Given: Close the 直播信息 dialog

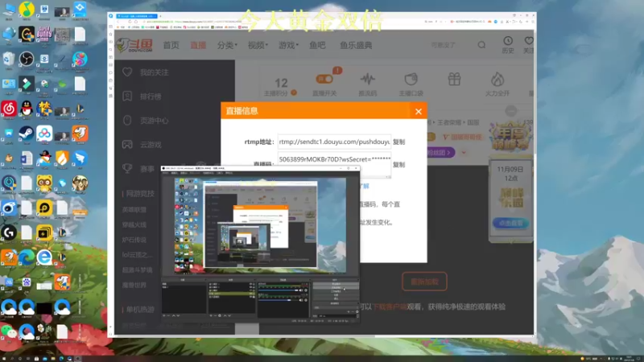Looking at the screenshot, I should coord(419,111).
